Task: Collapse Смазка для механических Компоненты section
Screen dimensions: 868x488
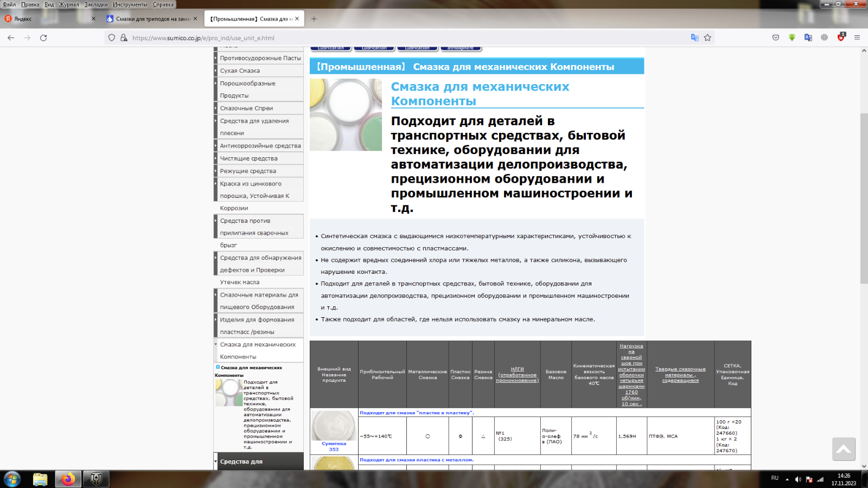Action: (x=259, y=351)
